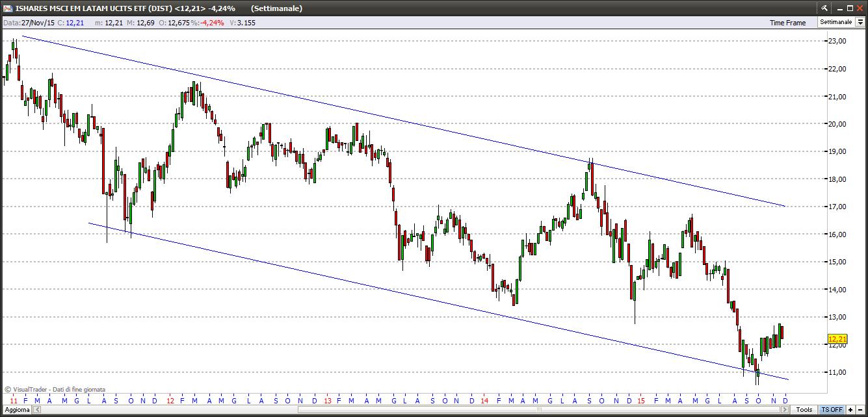The height and width of the screenshot is (417, 868).
Task: Click the 17,00 price axis label
Action: 837,207
